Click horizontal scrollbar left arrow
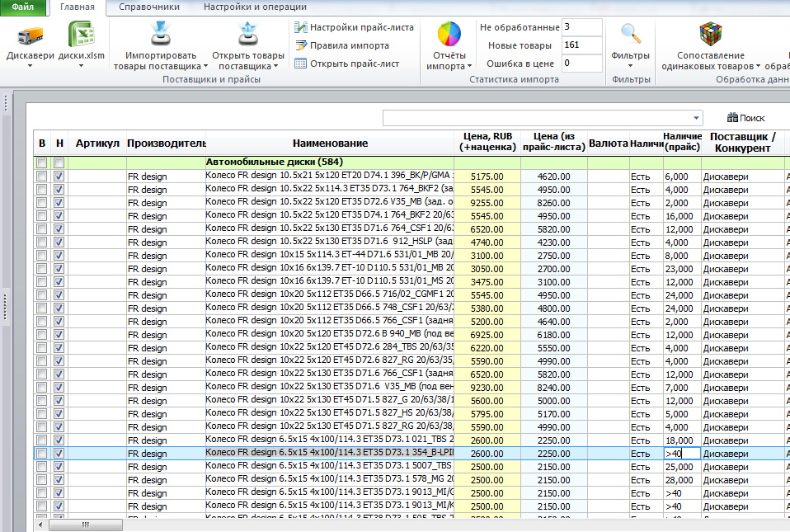 pos(40,525)
